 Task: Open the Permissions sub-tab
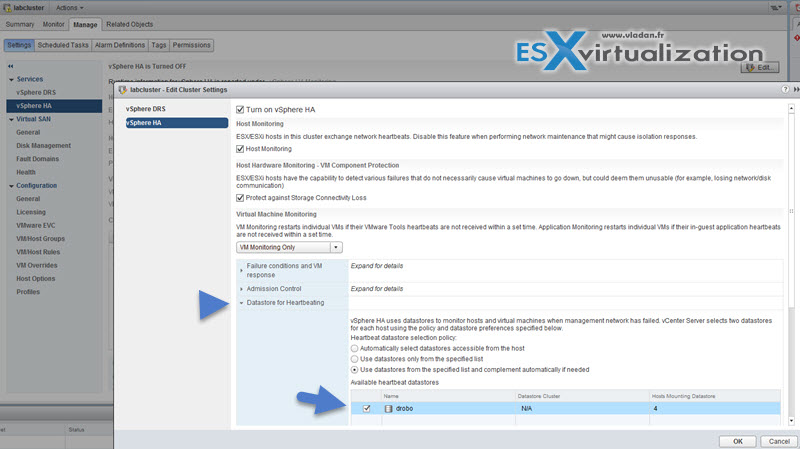(x=191, y=45)
